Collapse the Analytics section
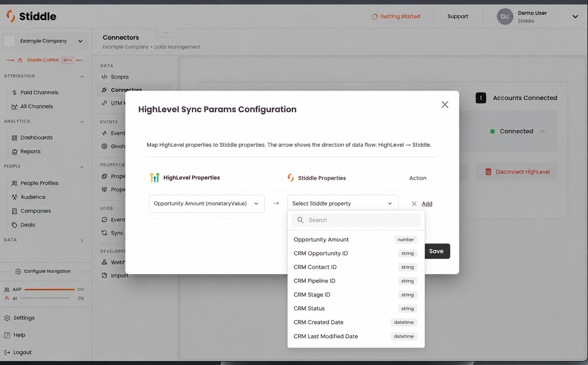This screenshot has height=365, width=588. (x=82, y=122)
